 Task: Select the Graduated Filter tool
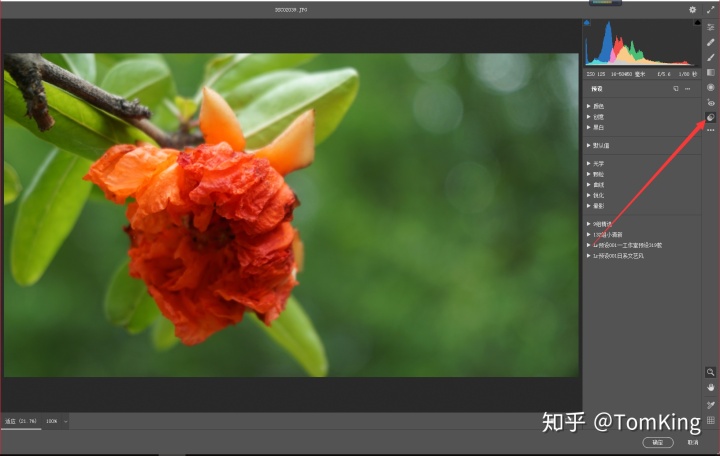tap(711, 73)
